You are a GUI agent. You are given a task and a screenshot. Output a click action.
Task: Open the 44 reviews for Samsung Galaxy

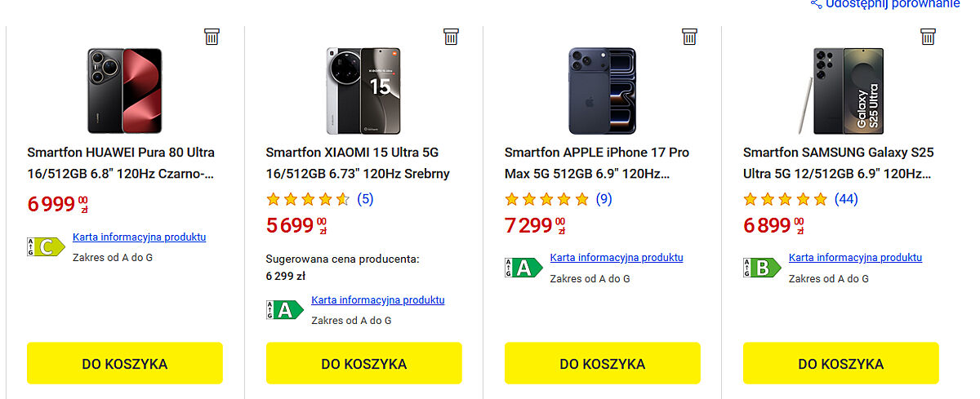point(846,198)
